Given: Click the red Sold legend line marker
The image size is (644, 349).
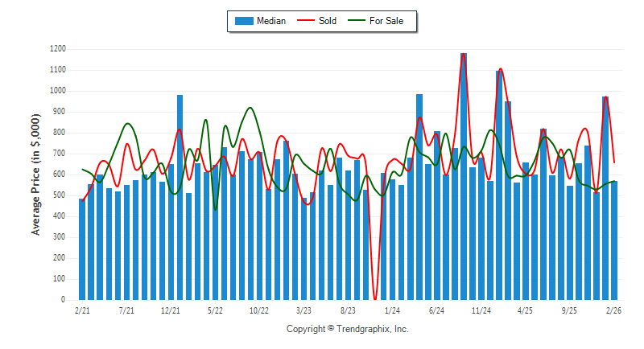Looking at the screenshot, I should pos(306,21).
